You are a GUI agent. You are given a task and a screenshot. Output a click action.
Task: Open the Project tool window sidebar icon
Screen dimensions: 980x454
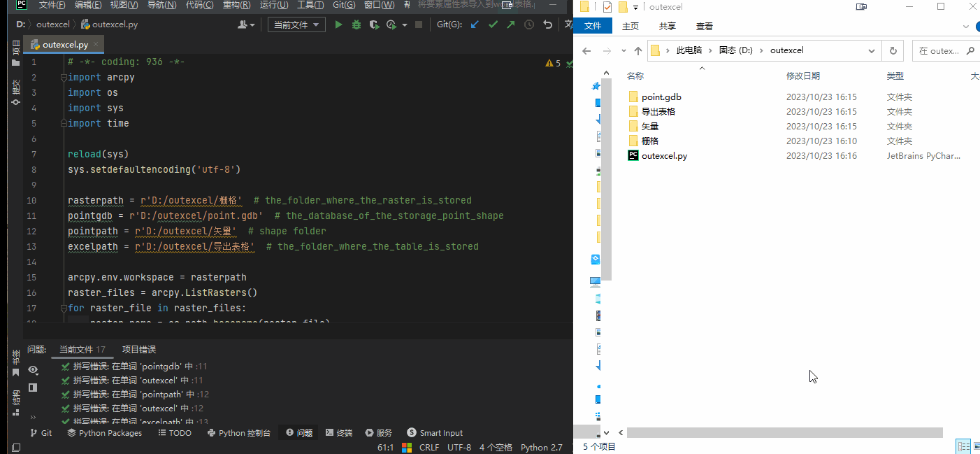(x=15, y=54)
